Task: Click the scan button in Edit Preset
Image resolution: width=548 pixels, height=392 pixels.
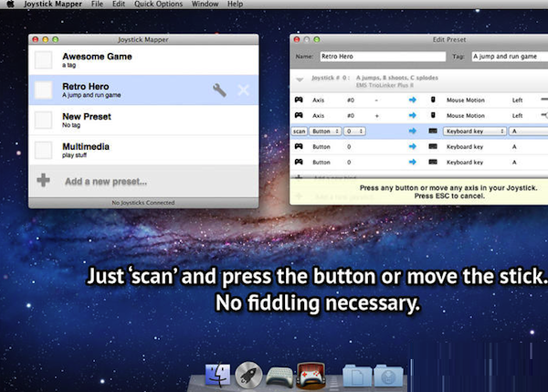Action: [300, 132]
